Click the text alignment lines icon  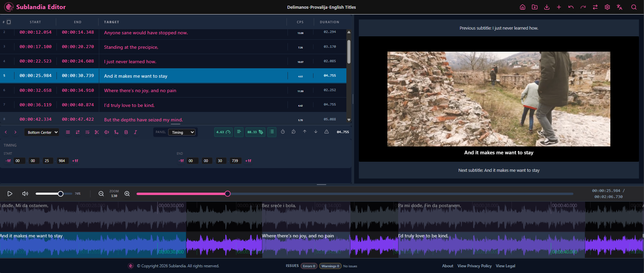[x=68, y=132]
